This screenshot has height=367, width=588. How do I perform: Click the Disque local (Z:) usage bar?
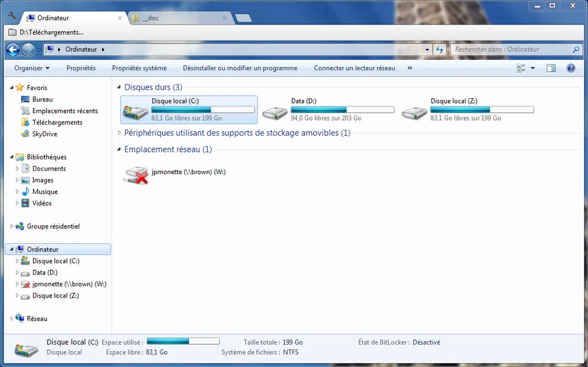(482, 109)
